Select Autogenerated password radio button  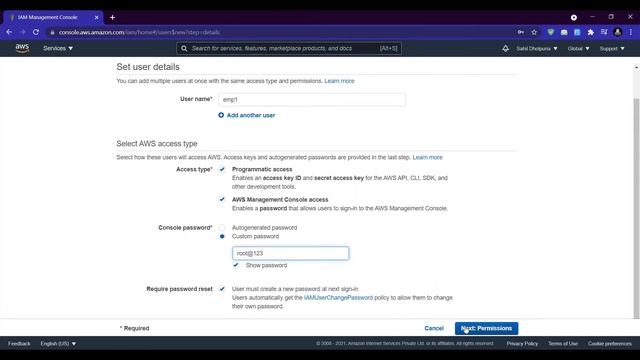coord(222,227)
